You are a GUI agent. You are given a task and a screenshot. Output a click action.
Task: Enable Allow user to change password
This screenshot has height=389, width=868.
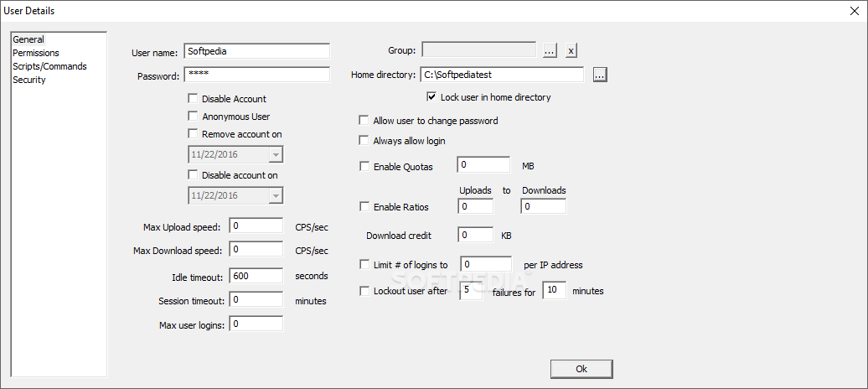(364, 121)
